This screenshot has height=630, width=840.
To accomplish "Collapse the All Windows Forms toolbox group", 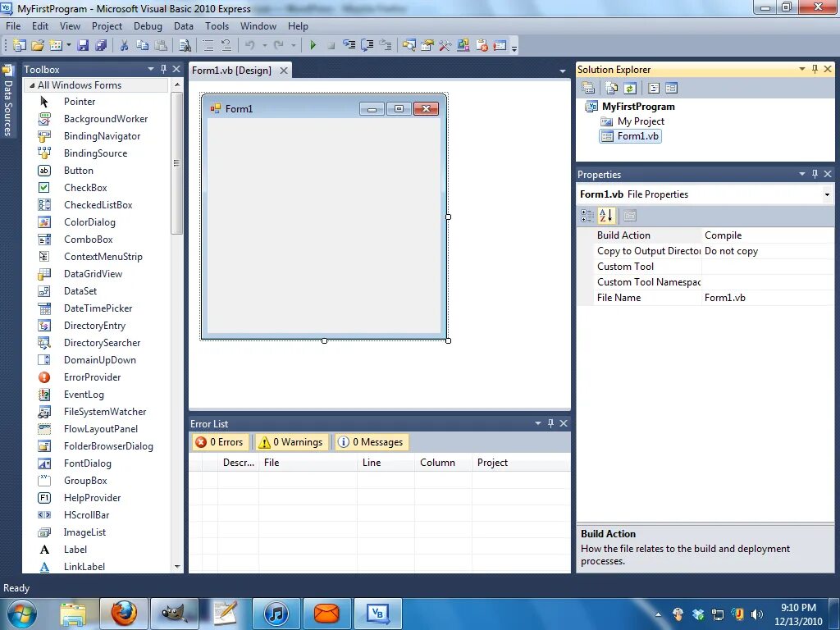I will 33,85.
